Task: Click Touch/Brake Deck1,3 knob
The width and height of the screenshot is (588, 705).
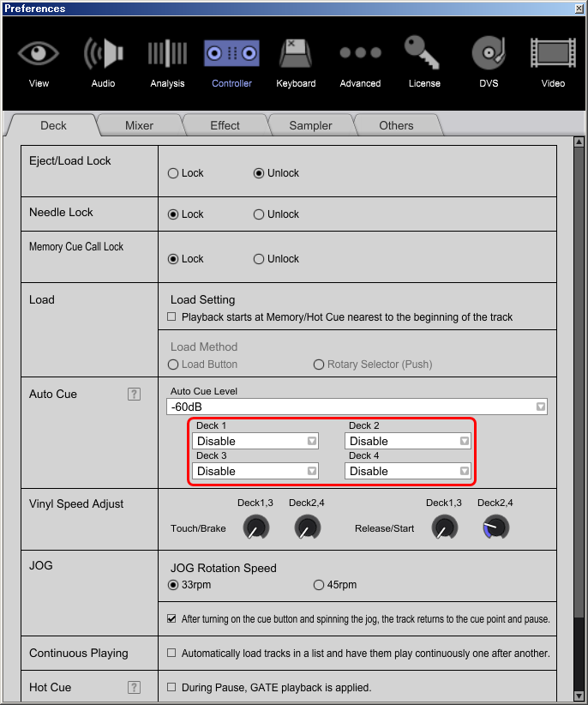Action: coord(256,527)
